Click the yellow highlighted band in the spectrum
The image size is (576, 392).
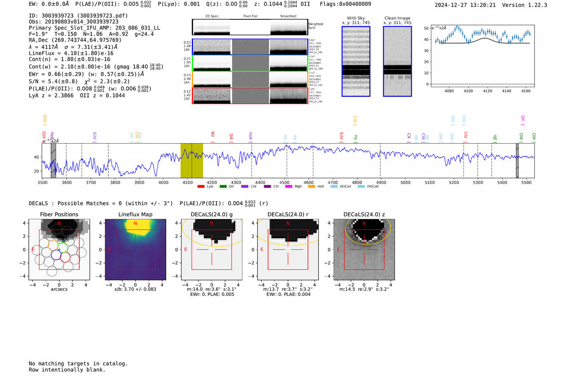tap(192, 160)
